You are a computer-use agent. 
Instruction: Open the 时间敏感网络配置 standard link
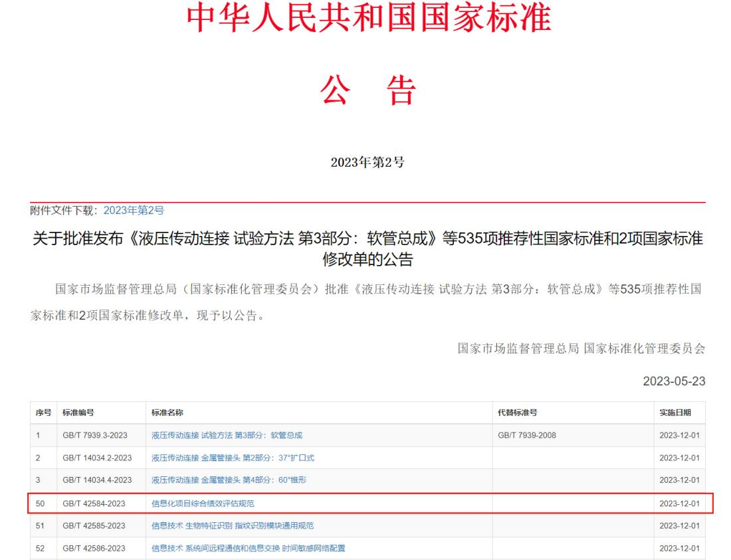[x=247, y=549]
